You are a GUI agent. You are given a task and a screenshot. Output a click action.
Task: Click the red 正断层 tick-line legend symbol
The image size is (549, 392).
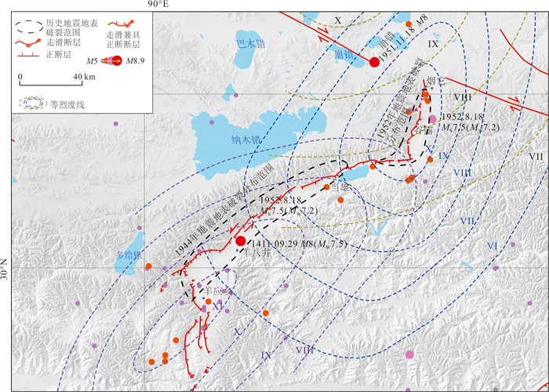[x=28, y=55]
